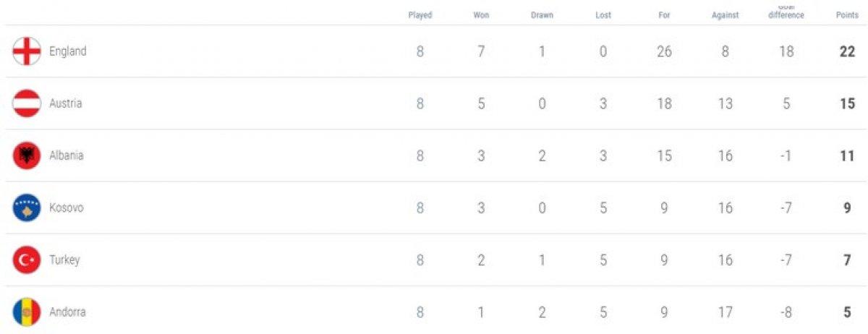The image size is (868, 334).
Task: Open the Turkey team name
Action: 64,260
